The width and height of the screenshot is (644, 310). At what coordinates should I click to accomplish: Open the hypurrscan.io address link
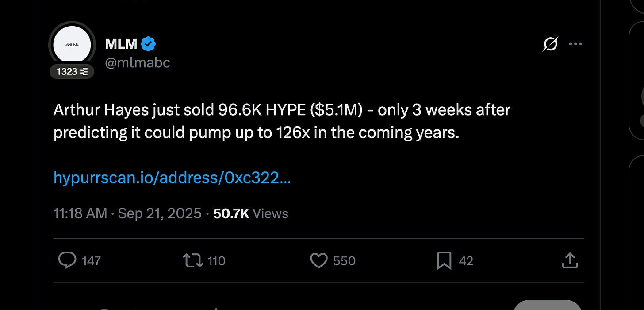(x=172, y=178)
